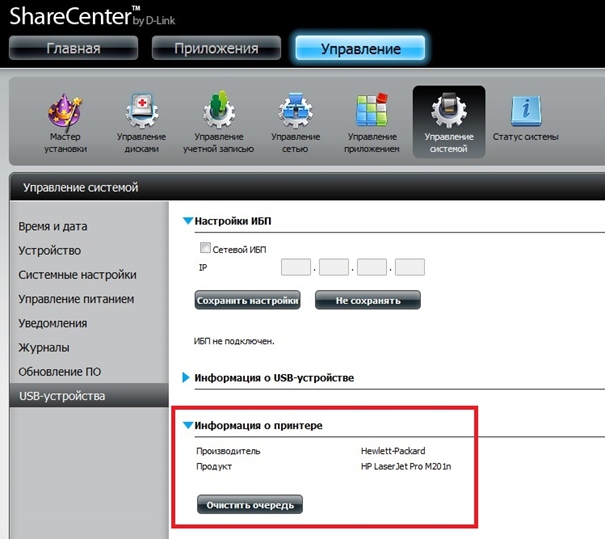Click the Очистить очередь button
Image resolution: width=605 pixels, height=539 pixels.
tap(249, 504)
